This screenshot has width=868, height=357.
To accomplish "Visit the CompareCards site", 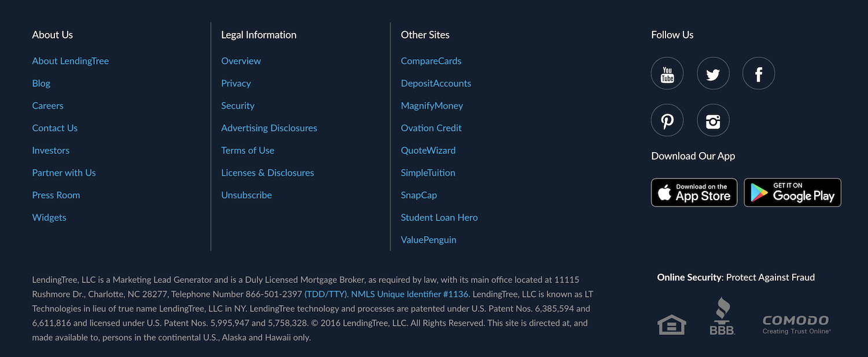I will (431, 60).
